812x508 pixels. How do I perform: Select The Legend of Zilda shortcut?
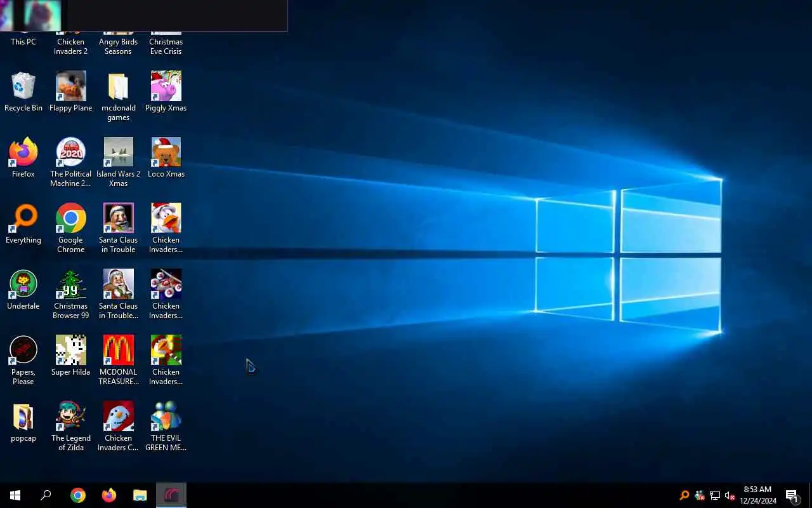(x=70, y=427)
